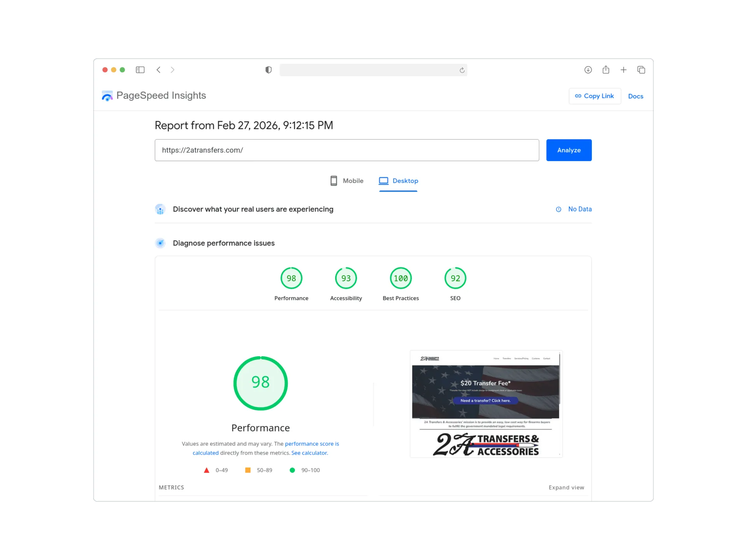Click the URL field with 2atransfers.com
The width and height of the screenshot is (747, 560).
click(x=347, y=150)
